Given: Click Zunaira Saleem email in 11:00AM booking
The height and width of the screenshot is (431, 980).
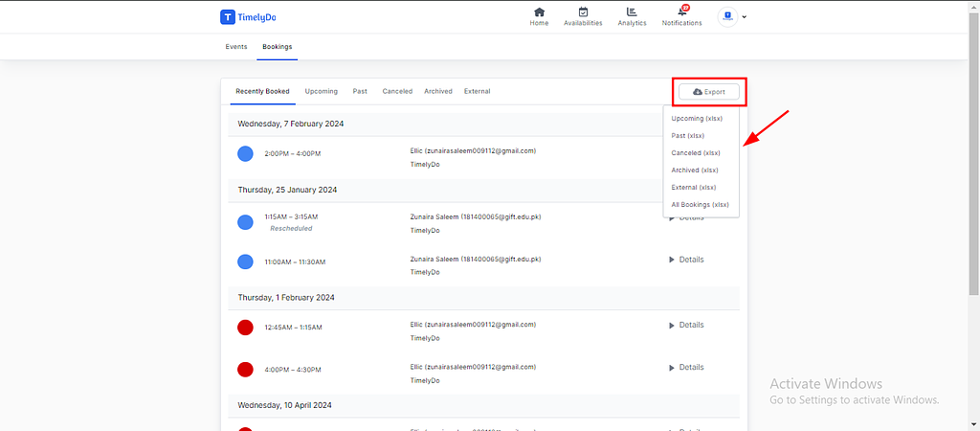Looking at the screenshot, I should [476, 259].
